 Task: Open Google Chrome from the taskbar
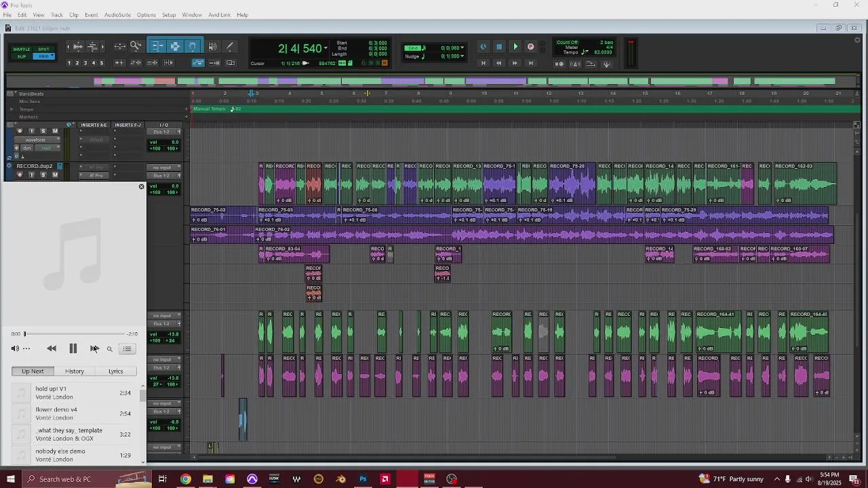pyautogui.click(x=185, y=479)
